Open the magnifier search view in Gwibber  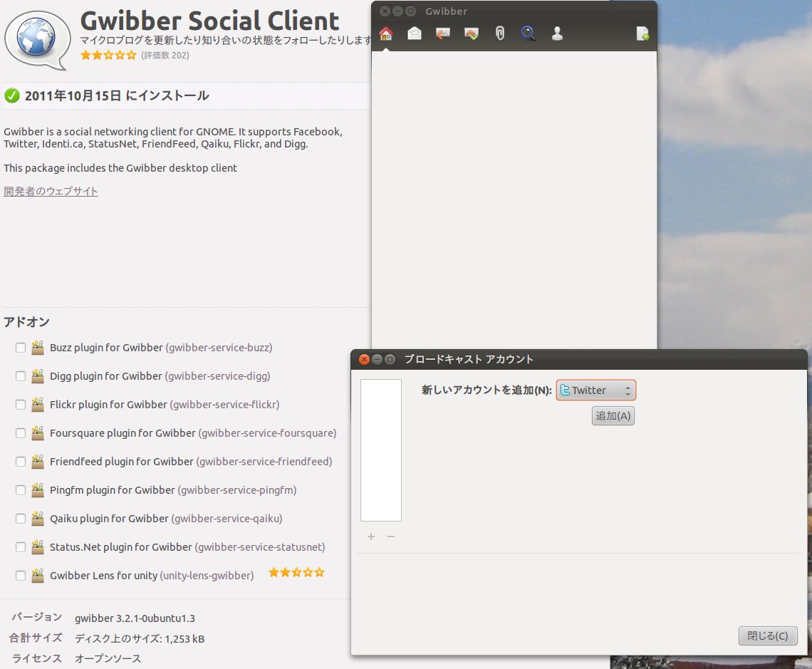[529, 33]
